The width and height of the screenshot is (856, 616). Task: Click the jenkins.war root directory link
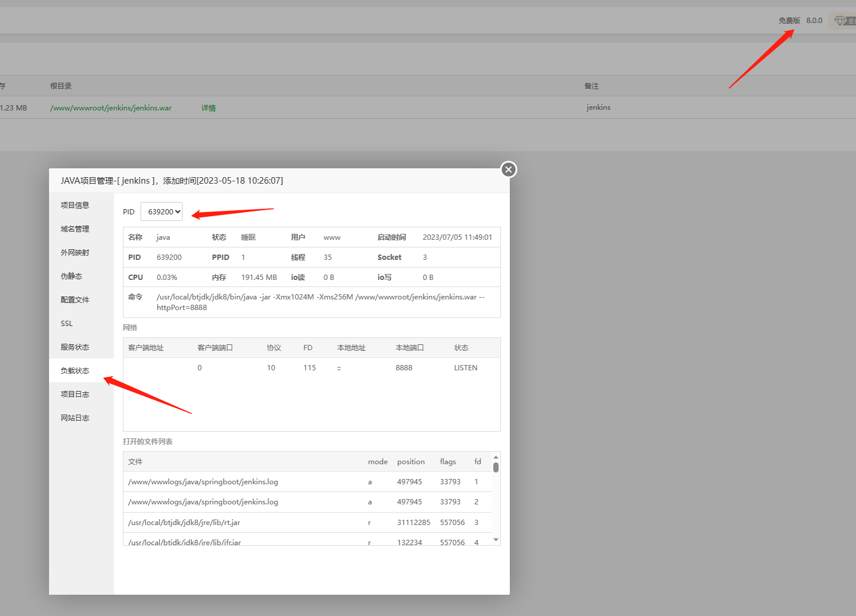point(111,108)
